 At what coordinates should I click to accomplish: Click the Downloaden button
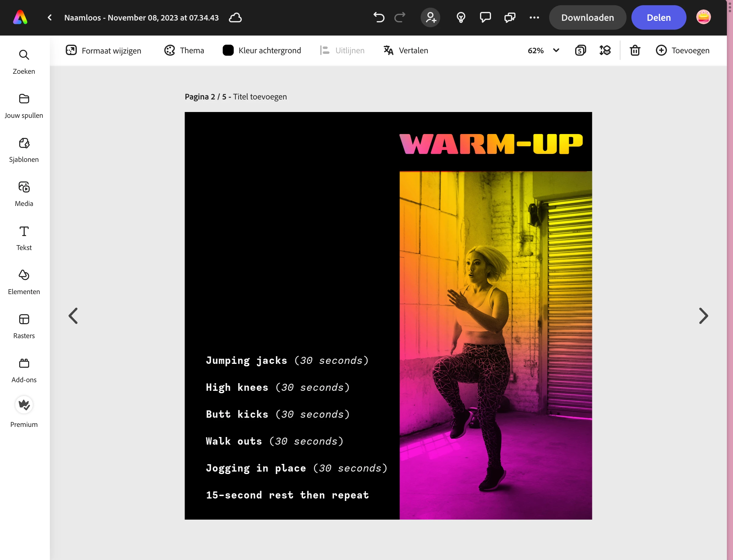click(587, 17)
